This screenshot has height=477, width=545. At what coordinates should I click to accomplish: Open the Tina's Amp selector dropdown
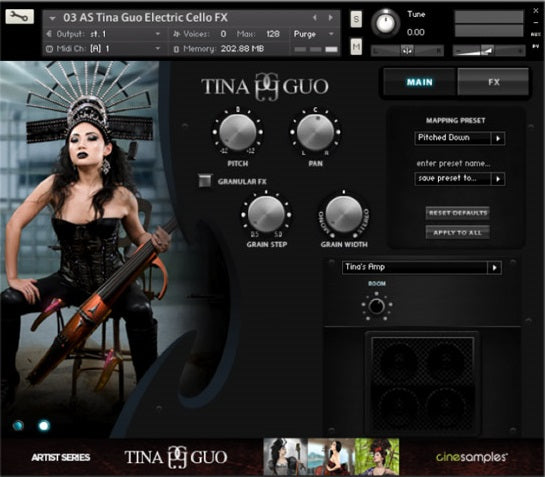(422, 267)
